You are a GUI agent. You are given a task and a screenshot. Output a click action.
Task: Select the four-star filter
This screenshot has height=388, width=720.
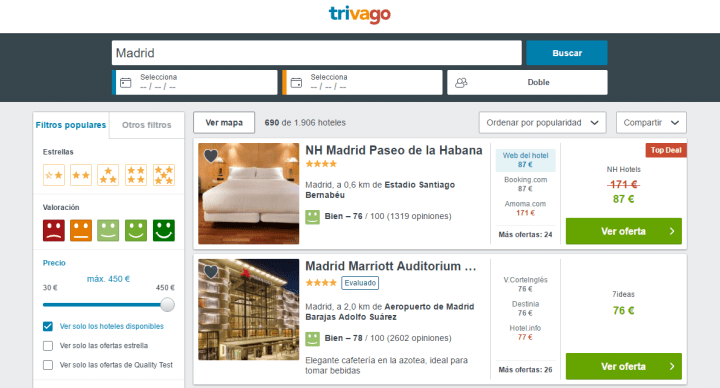[136, 175]
